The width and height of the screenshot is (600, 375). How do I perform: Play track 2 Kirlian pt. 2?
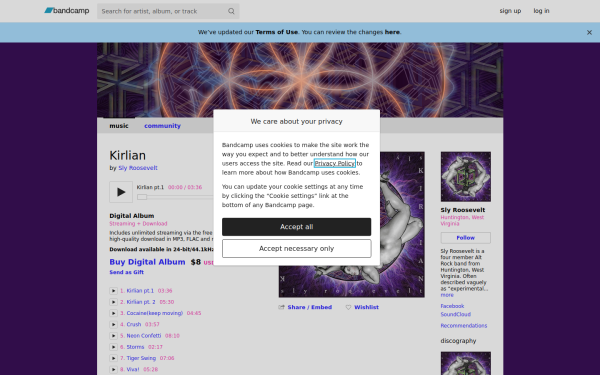tap(113, 302)
